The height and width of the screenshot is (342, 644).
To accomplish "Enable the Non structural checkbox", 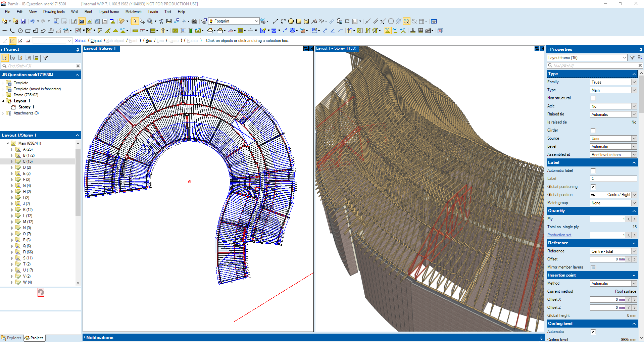I will tap(593, 98).
